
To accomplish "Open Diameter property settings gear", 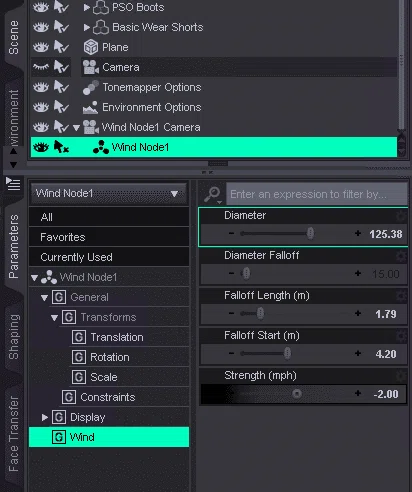I will [x=401, y=216].
